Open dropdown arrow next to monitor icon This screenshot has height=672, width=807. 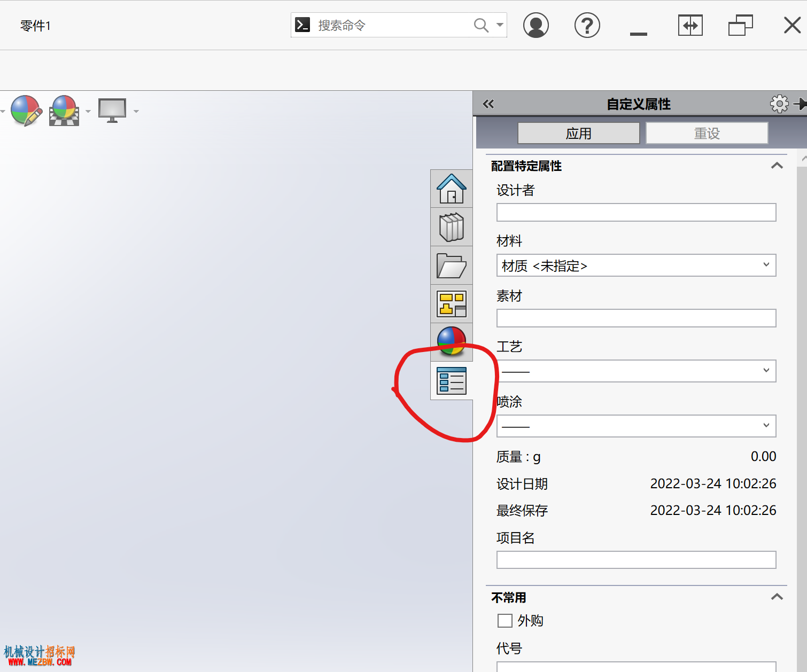(136, 111)
